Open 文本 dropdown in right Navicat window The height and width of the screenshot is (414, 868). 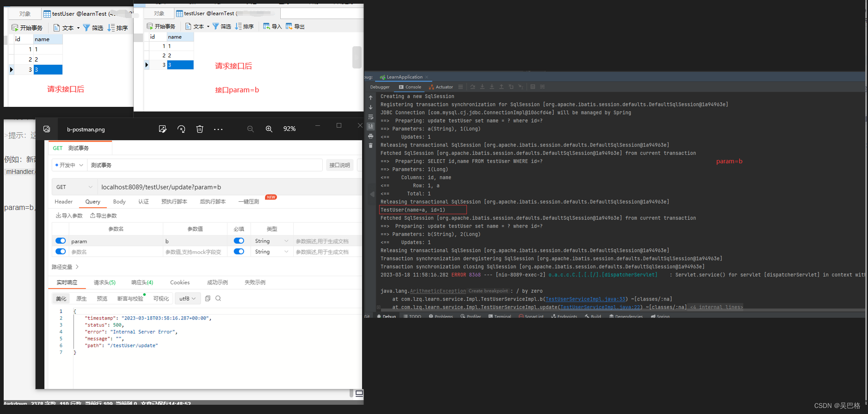197,26
